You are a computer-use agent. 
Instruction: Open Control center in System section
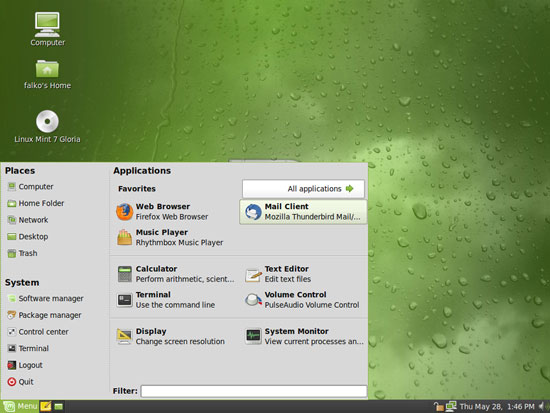pyautogui.click(x=38, y=332)
